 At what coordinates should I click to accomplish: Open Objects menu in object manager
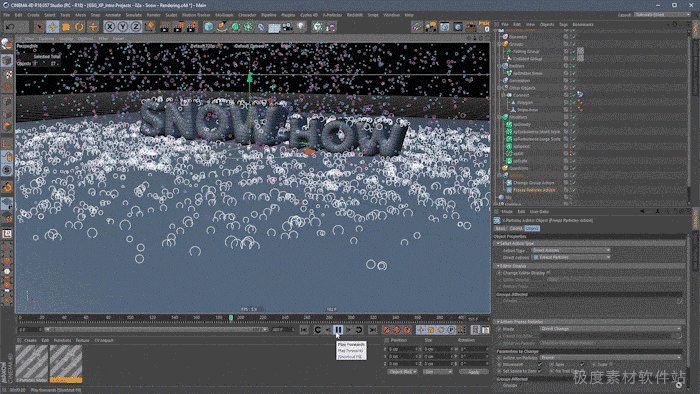pyautogui.click(x=547, y=25)
